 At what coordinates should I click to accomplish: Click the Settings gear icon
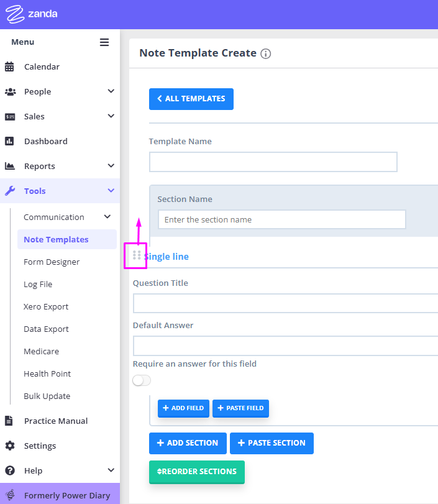(x=10, y=446)
